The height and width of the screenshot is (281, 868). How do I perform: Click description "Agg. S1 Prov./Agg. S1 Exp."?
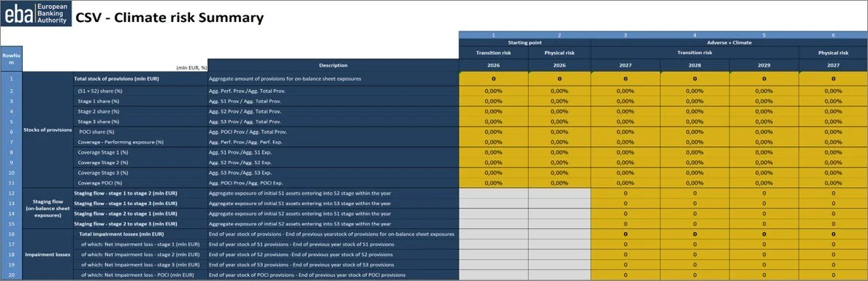click(240, 152)
